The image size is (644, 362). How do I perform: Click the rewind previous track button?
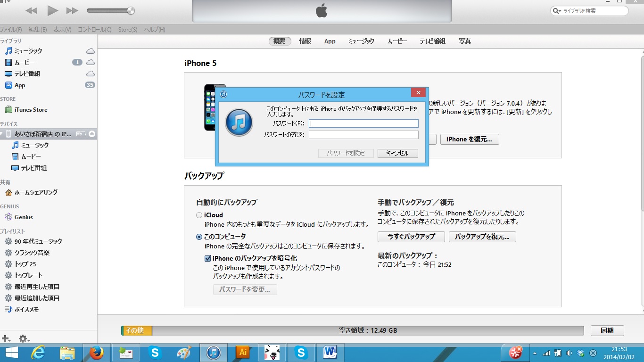(x=32, y=10)
